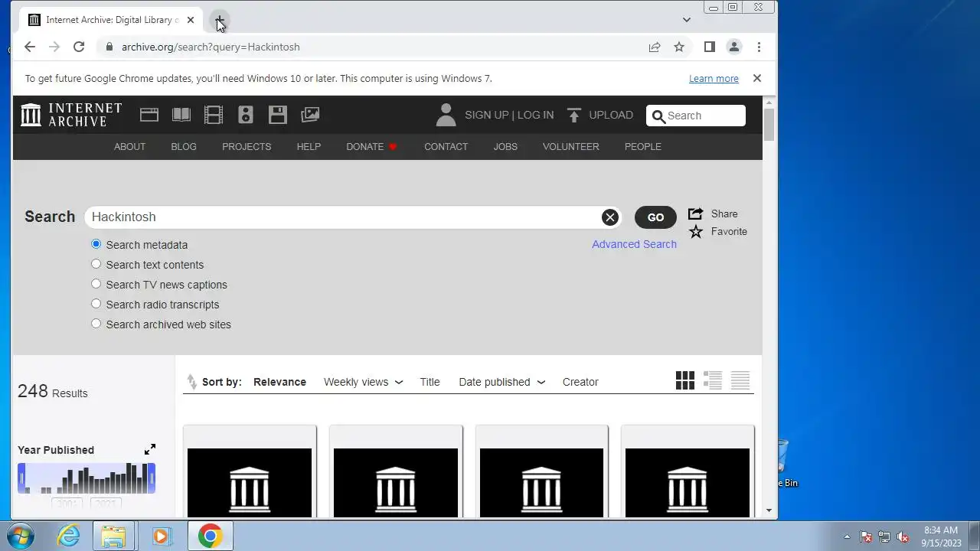The height and width of the screenshot is (551, 980).
Task: Open Chrome side panel
Action: (x=710, y=47)
